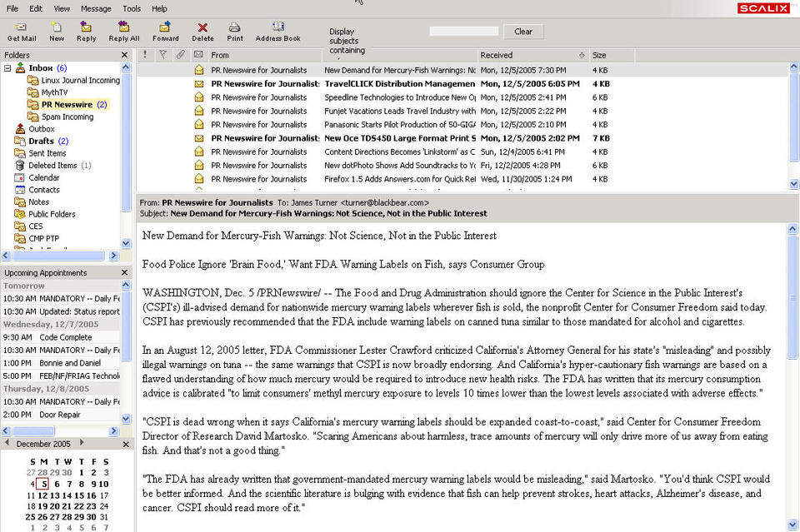The image size is (800, 532).
Task: Reply to the selected message
Action: [86, 32]
